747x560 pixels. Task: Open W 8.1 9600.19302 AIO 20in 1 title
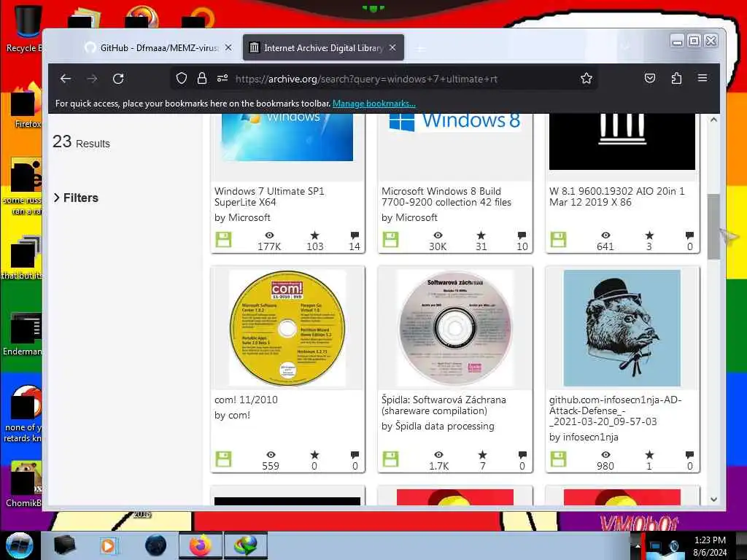point(616,197)
